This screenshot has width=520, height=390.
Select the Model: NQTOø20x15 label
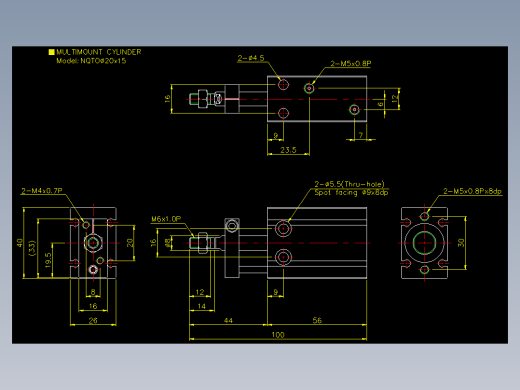(x=91, y=61)
